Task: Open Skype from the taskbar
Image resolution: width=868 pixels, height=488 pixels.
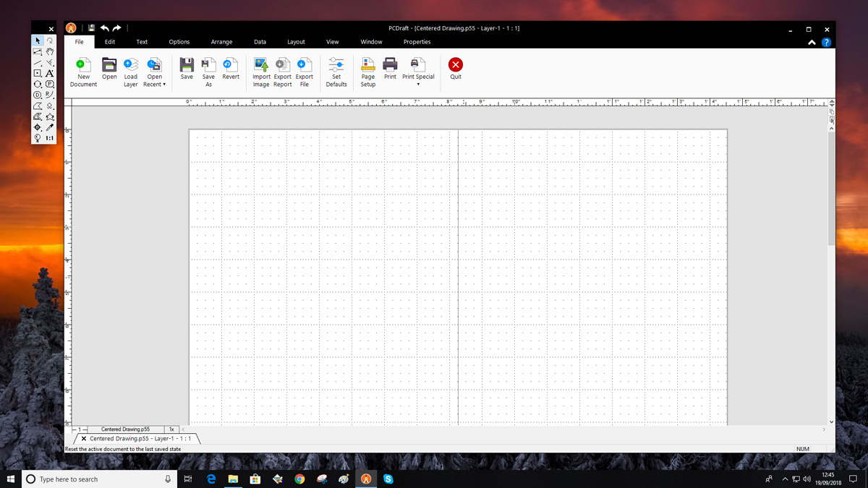Action: click(388, 478)
